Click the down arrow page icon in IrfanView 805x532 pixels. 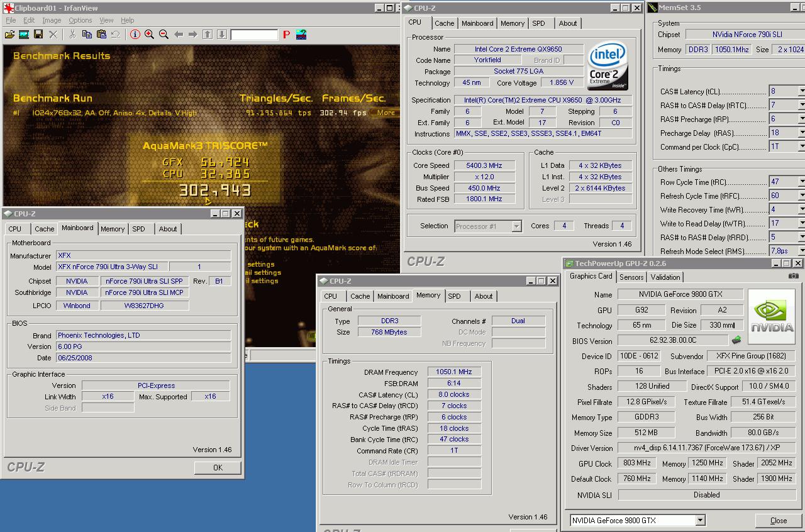(221, 35)
